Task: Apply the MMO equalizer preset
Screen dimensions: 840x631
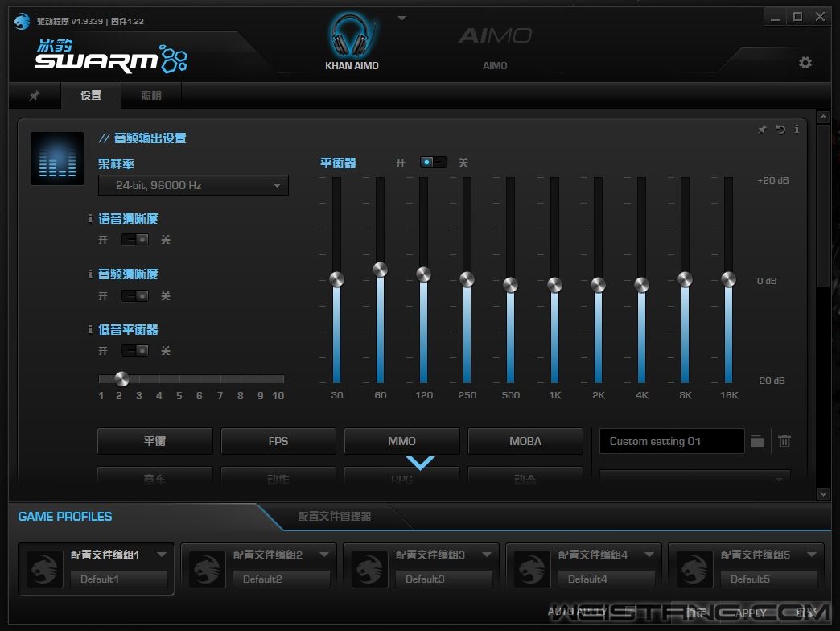Action: [x=401, y=441]
